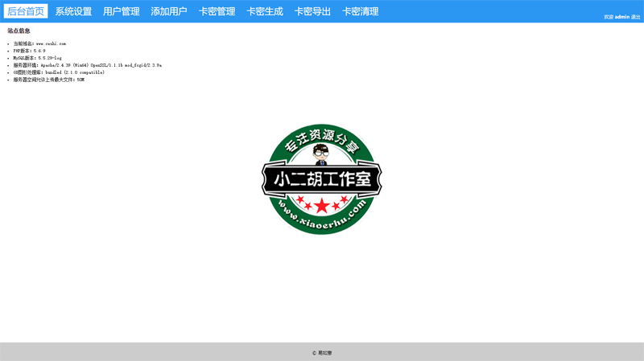Click the admin username in the header
The height and width of the screenshot is (361, 644).
[621, 17]
